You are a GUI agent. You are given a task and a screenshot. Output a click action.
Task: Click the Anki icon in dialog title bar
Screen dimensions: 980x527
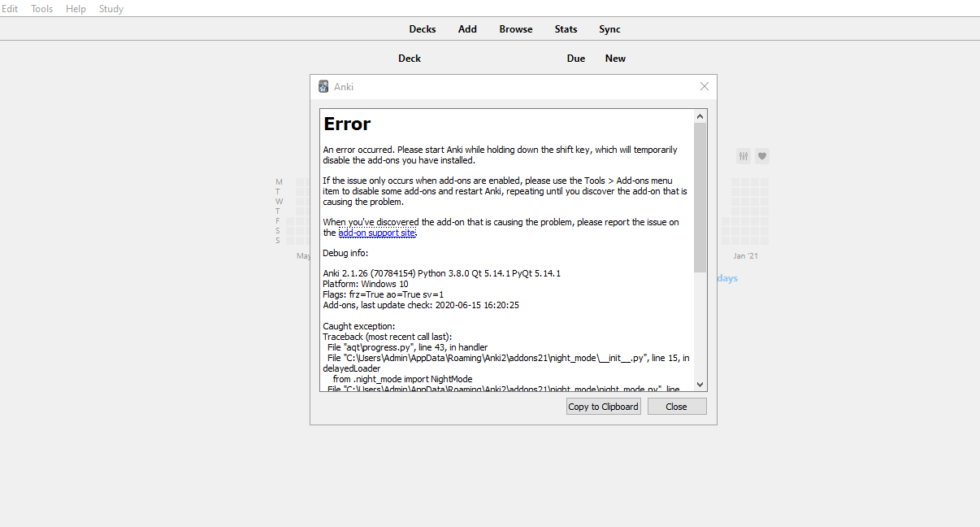coord(323,86)
